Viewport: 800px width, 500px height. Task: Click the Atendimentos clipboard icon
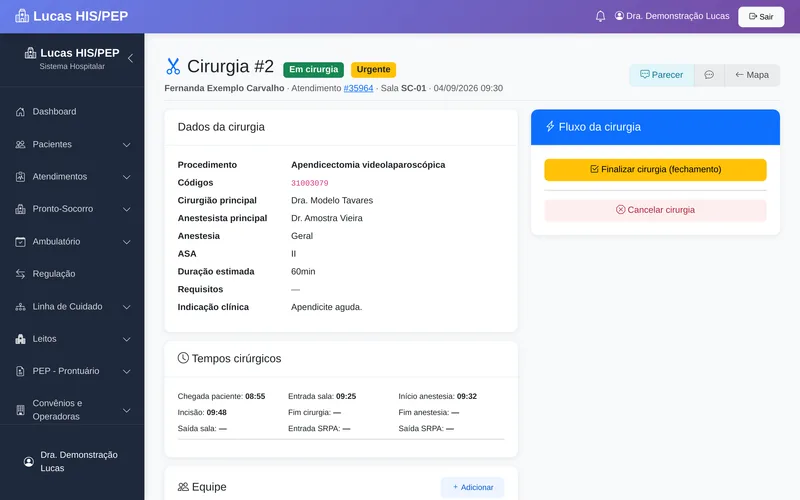20,177
